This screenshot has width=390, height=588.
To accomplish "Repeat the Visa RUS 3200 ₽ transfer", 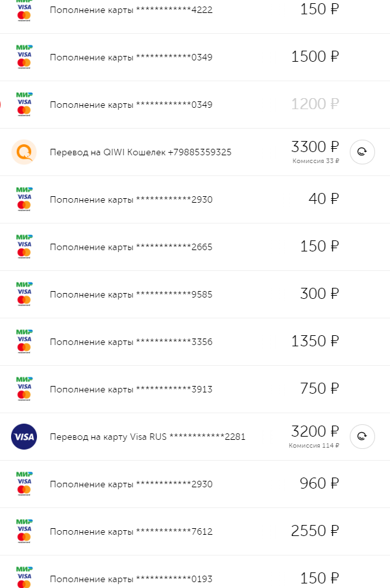I will tap(362, 437).
